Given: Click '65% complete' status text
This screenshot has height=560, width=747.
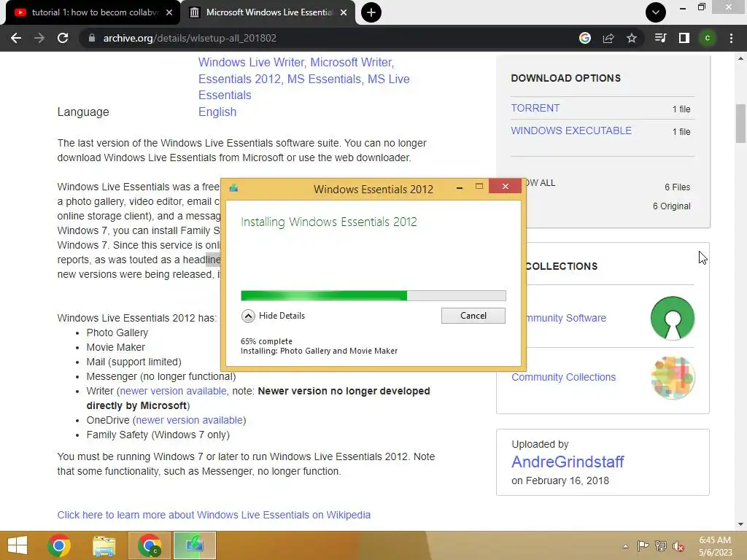Looking at the screenshot, I should [x=266, y=341].
